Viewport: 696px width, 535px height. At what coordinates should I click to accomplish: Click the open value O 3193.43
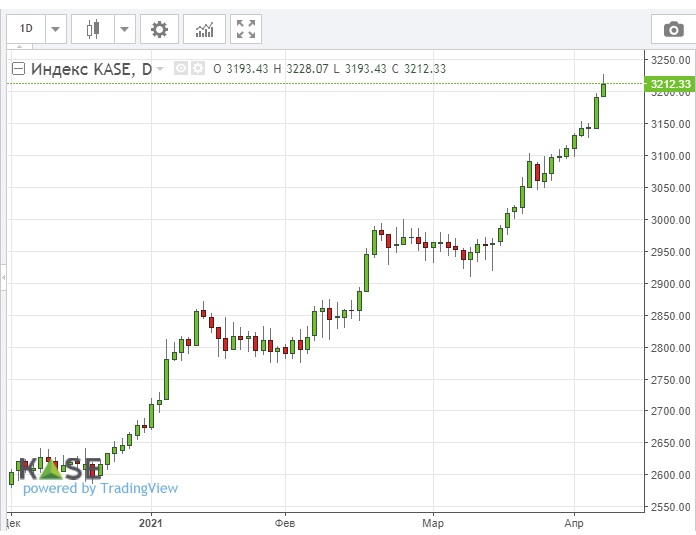click(x=241, y=69)
